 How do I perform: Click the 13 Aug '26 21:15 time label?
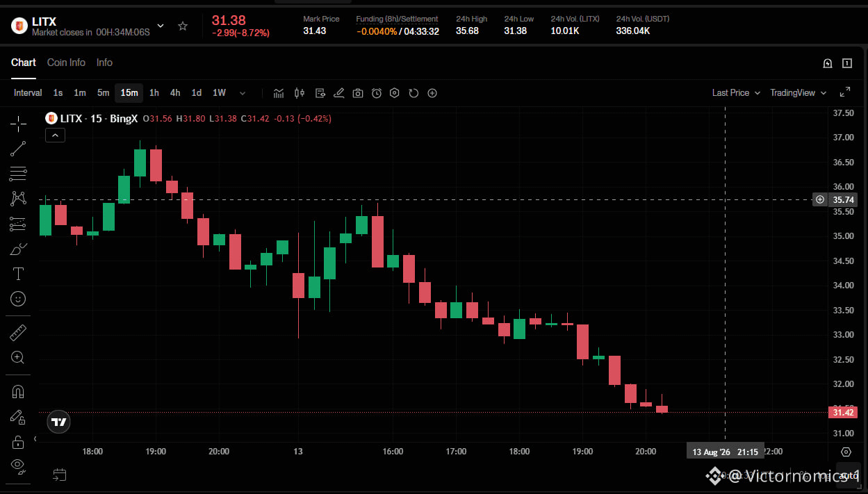point(725,452)
